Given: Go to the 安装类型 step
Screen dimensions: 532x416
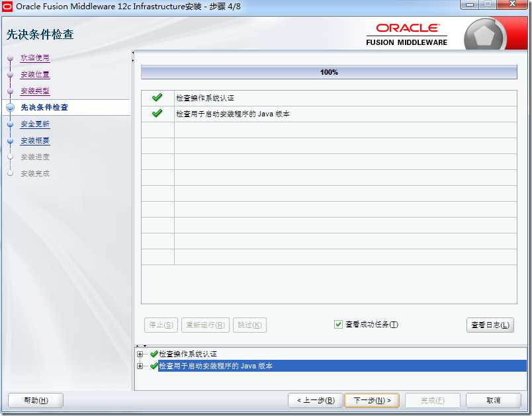Looking at the screenshot, I should pos(35,91).
